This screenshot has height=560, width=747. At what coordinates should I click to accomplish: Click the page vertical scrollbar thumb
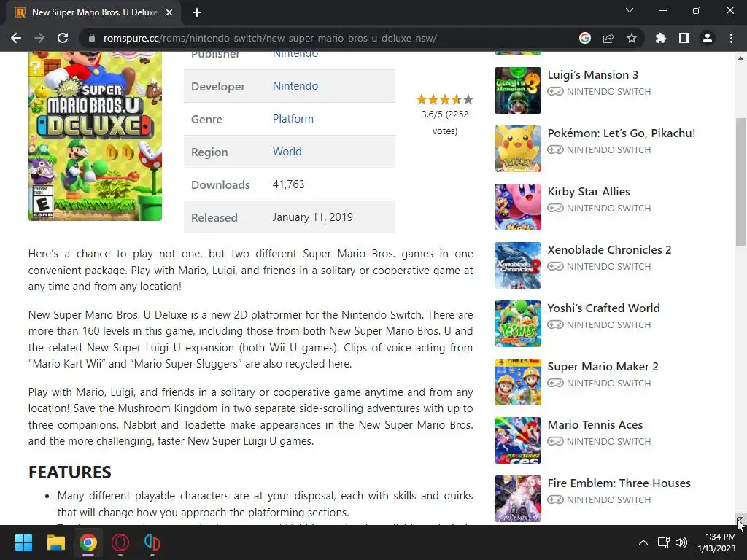pos(741,182)
